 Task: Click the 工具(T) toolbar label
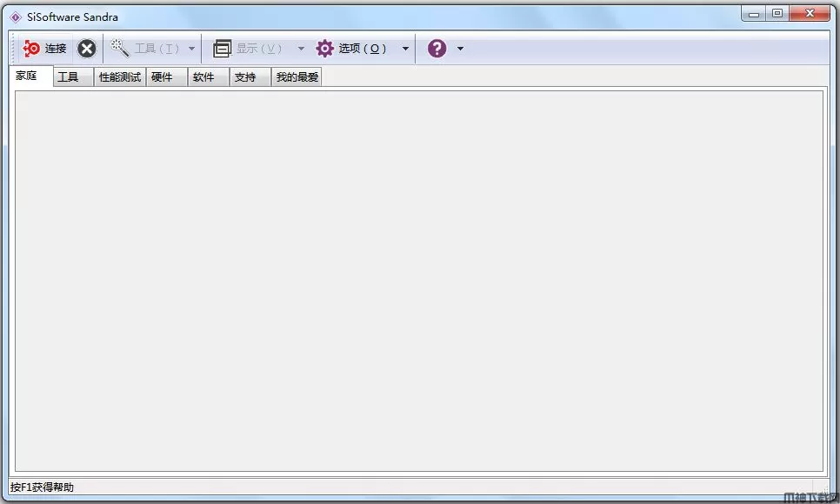coord(157,49)
